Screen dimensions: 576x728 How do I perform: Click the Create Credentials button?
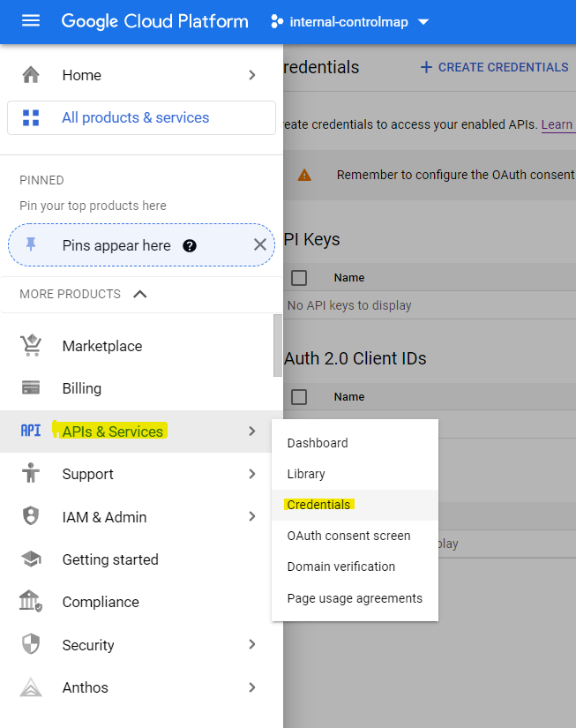[x=494, y=67]
